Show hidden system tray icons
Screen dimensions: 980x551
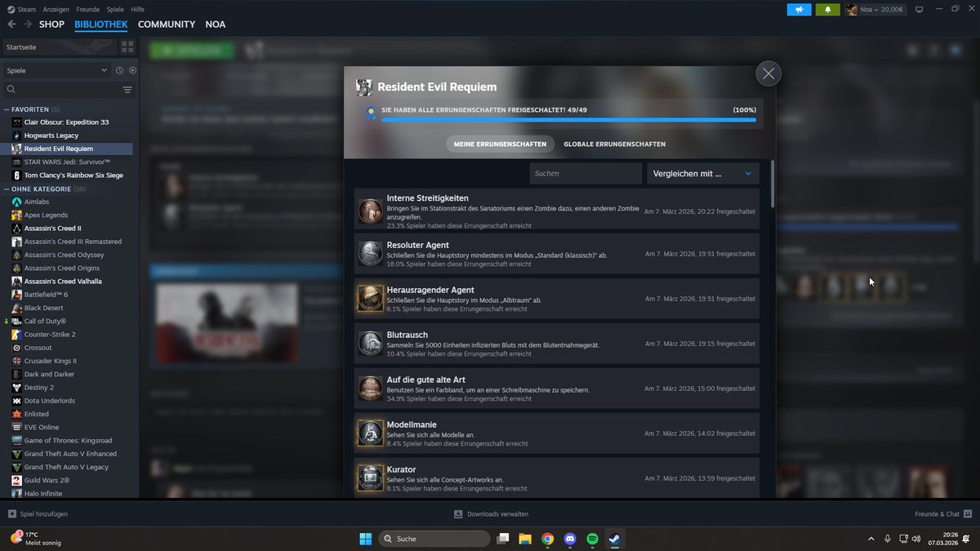[871, 539]
